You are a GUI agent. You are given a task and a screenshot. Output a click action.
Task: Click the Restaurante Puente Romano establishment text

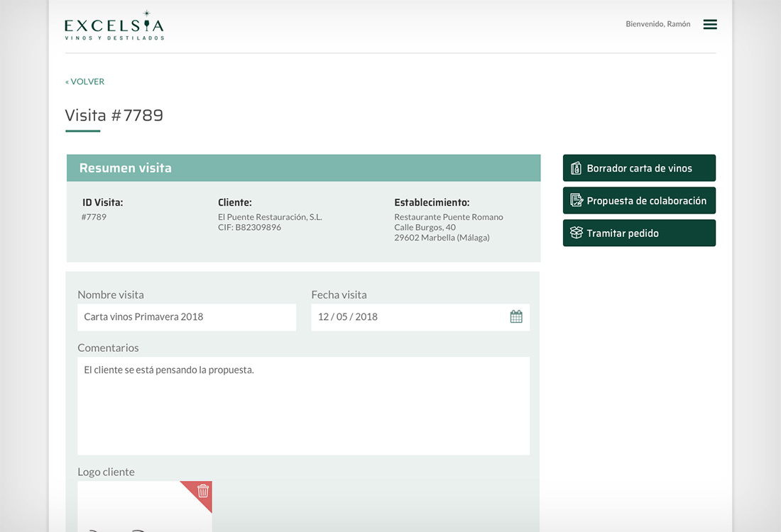tap(449, 217)
